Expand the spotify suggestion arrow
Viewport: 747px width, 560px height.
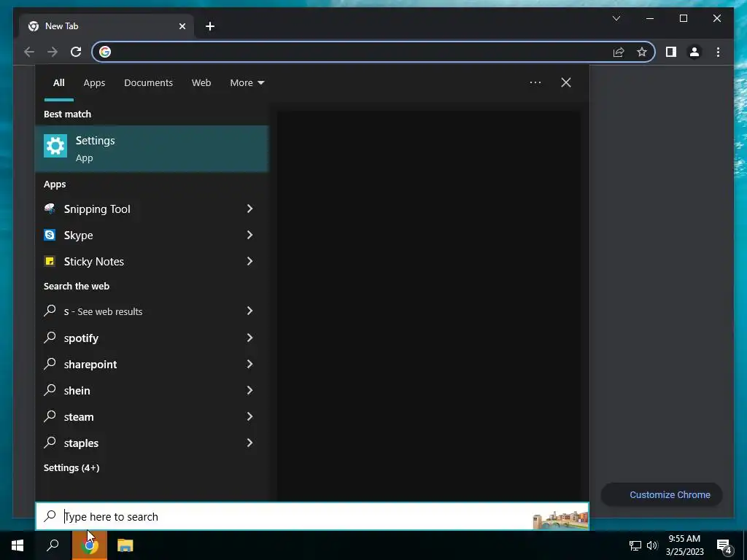[x=249, y=338]
